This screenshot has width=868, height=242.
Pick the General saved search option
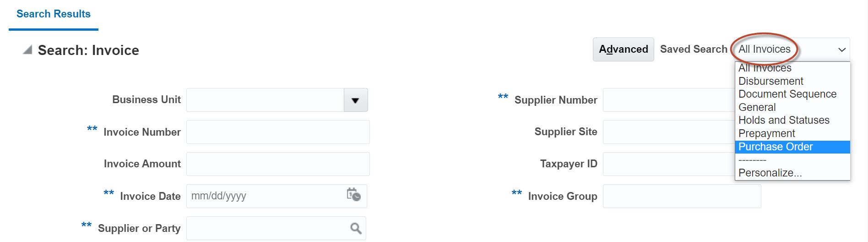click(757, 107)
